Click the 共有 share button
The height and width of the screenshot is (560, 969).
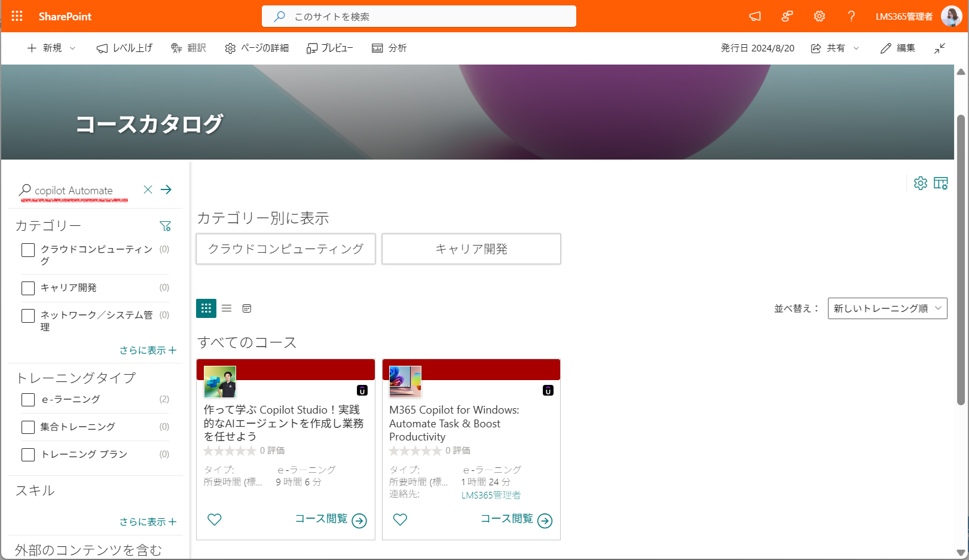[829, 48]
